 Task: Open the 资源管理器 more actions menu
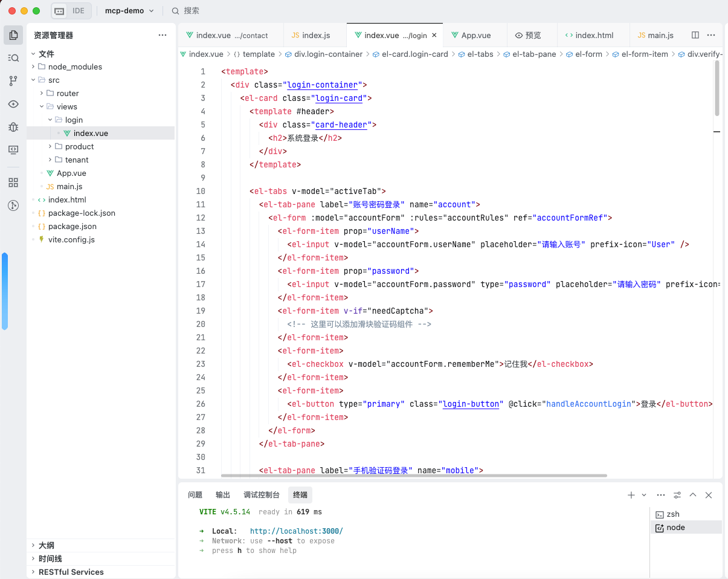tap(163, 35)
